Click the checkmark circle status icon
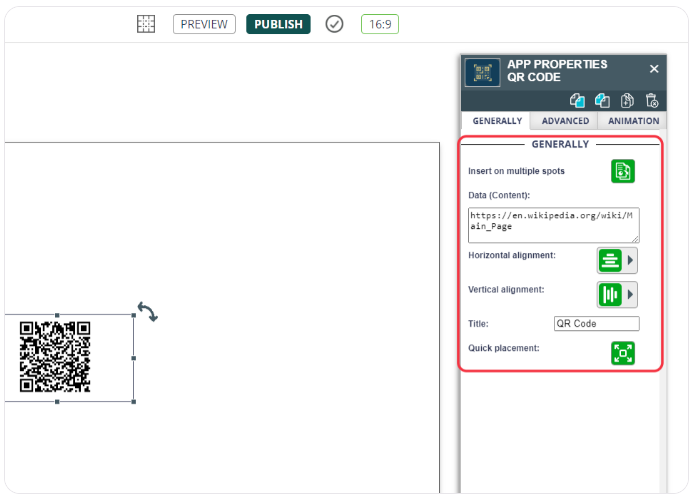Viewport: 697px width, 504px height. [334, 24]
